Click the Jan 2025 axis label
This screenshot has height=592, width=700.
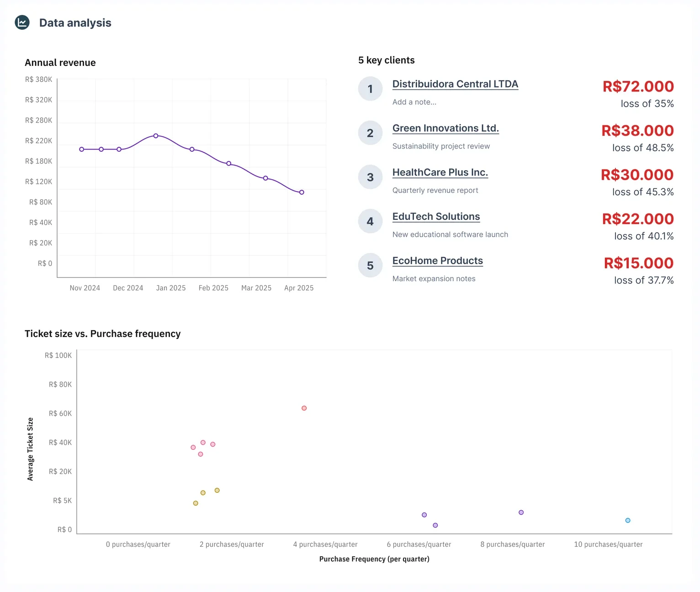[171, 288]
